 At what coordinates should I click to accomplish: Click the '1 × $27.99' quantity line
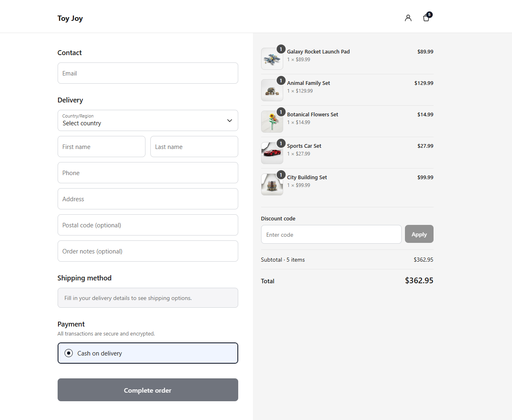299,154
